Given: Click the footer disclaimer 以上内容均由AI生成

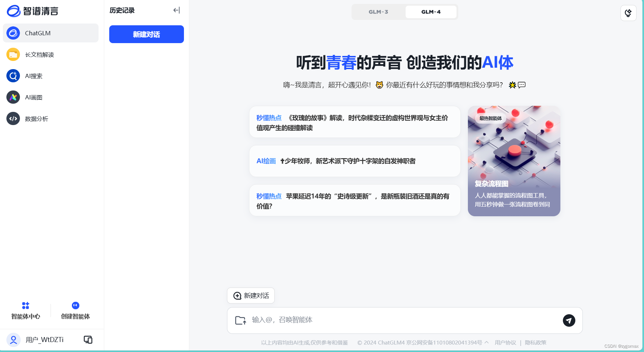Looking at the screenshot, I should pyautogui.click(x=305, y=342).
